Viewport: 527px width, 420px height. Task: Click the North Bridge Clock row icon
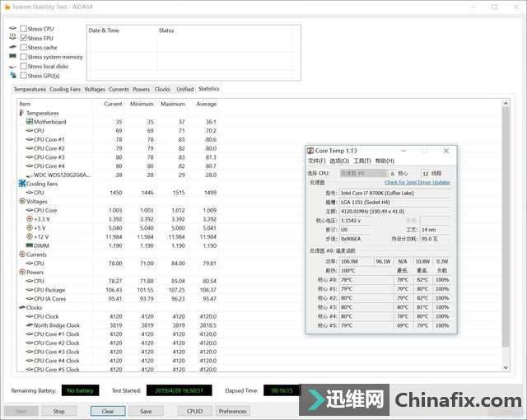point(30,325)
